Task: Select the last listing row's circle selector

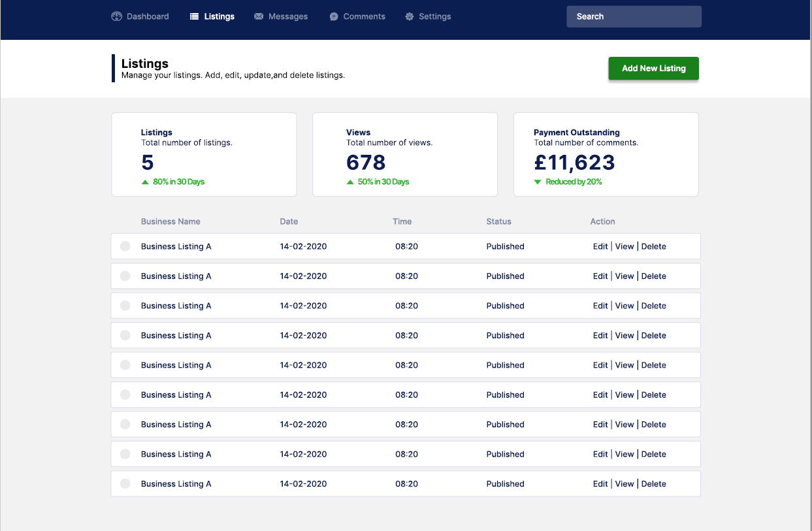Action: tap(125, 484)
